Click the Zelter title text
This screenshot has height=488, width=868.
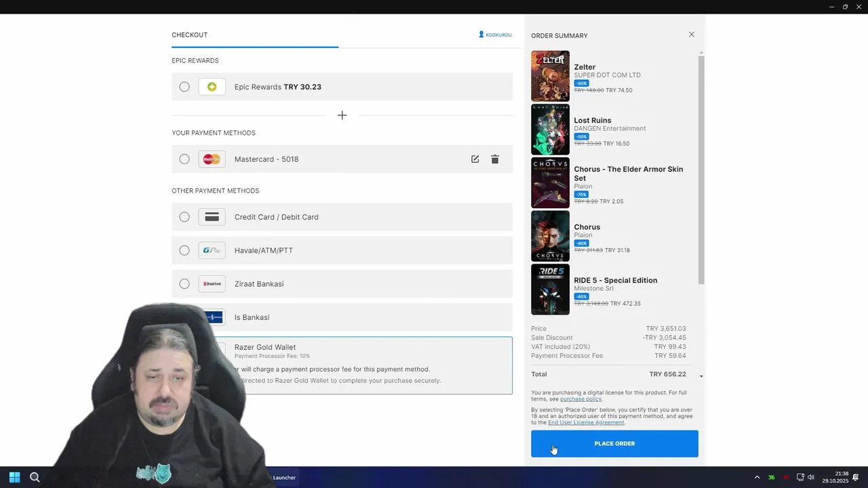(585, 67)
